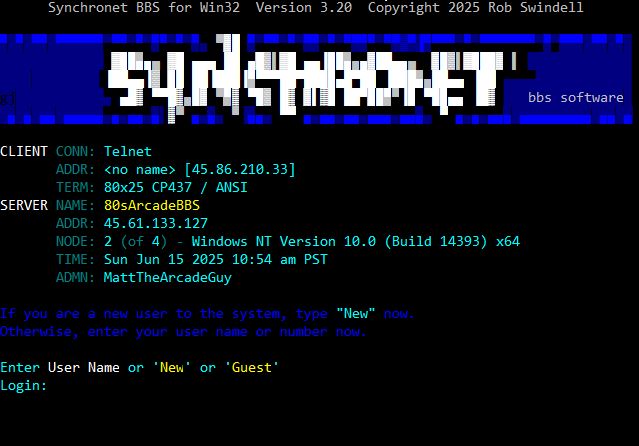Click the Login prompt input area
The width and height of the screenshot is (639, 446).
tap(163, 386)
